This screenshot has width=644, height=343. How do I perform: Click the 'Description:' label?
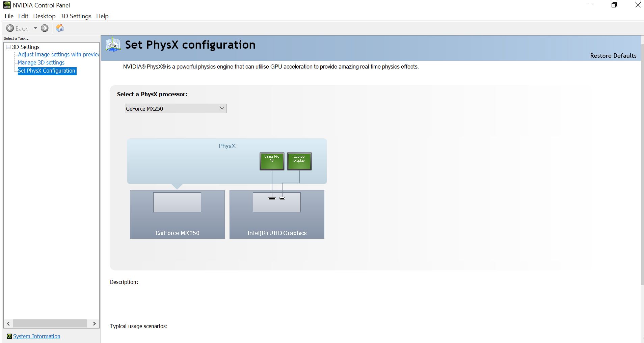(124, 282)
